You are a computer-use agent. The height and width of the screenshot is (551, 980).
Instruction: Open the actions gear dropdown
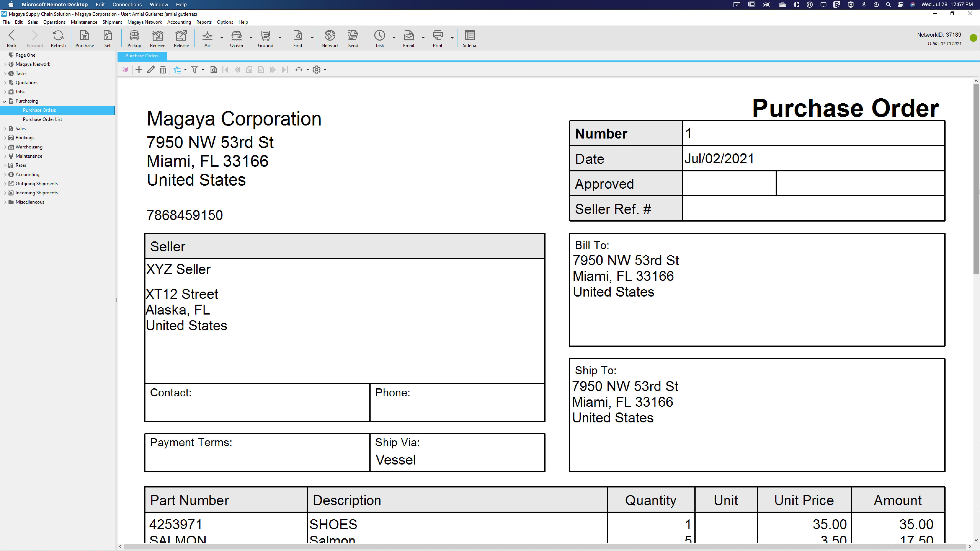pyautogui.click(x=324, y=70)
